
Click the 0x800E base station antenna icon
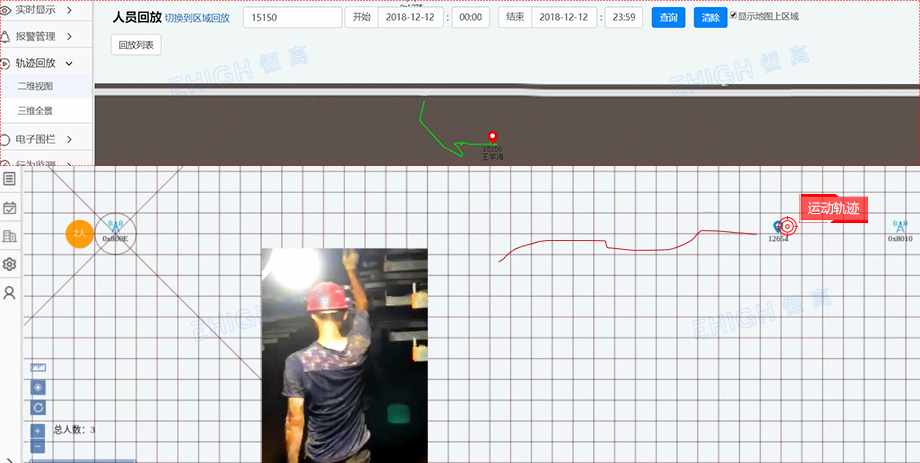click(x=115, y=227)
